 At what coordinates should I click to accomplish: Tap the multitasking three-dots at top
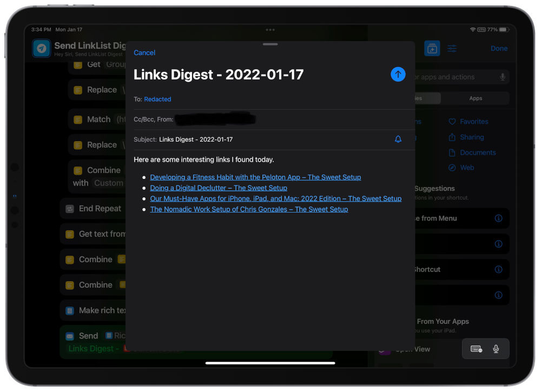(x=270, y=30)
